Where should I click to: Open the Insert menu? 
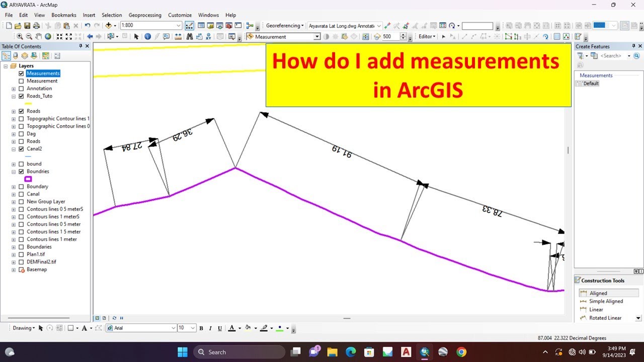coord(89,15)
